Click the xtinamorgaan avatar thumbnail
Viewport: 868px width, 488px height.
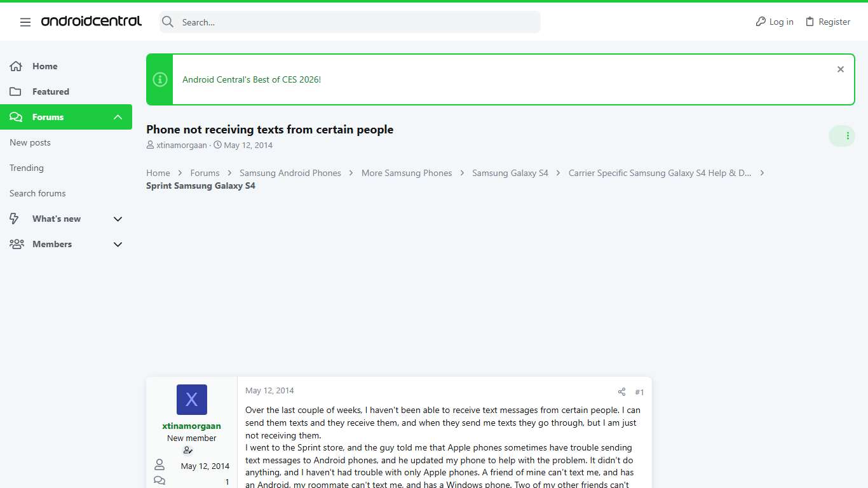coord(191,400)
